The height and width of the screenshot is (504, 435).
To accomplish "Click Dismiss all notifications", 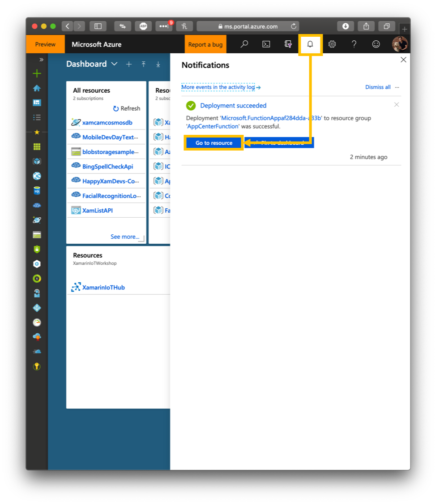I will 378,87.
